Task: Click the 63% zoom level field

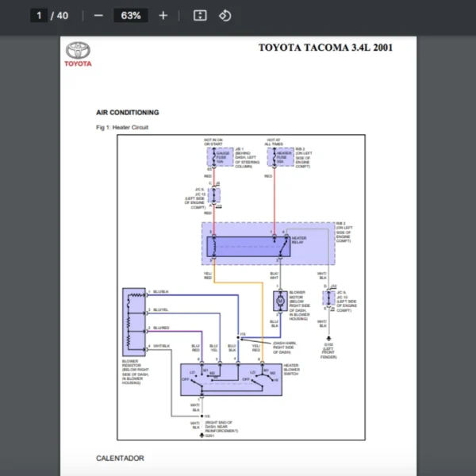Action: 131,15
